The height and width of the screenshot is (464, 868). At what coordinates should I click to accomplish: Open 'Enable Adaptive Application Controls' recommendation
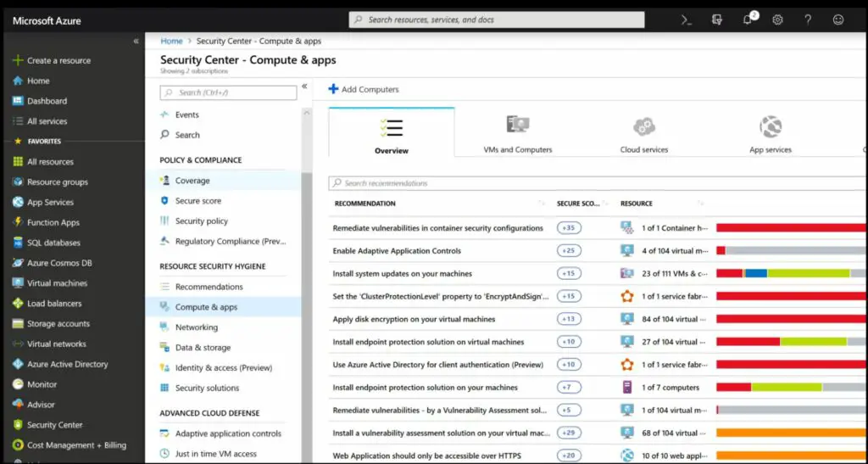point(397,251)
